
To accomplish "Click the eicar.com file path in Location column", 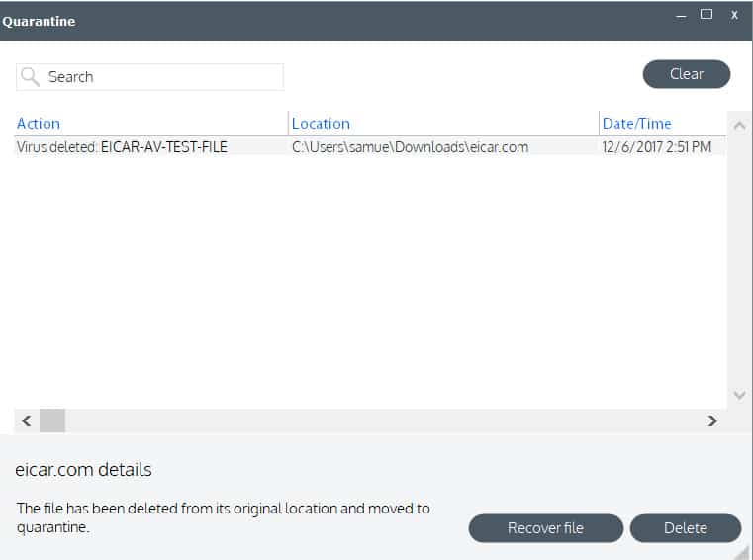I will click(x=410, y=147).
